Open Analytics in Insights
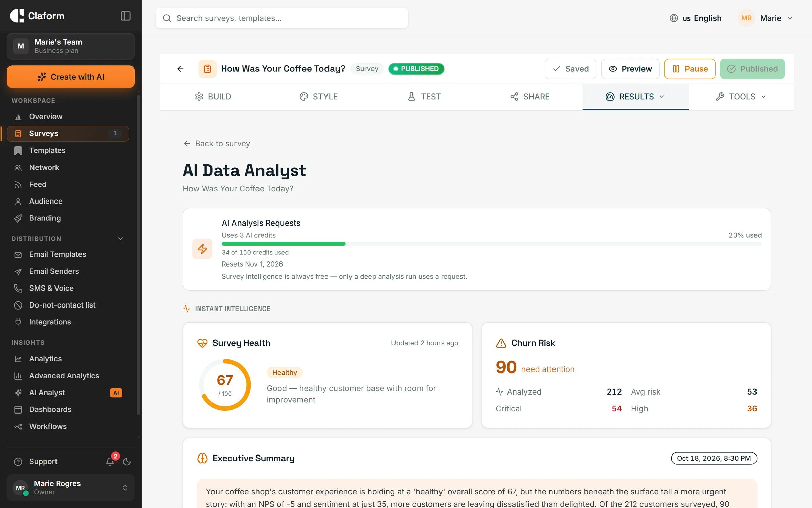Viewport: 812px width, 508px height. point(68,359)
